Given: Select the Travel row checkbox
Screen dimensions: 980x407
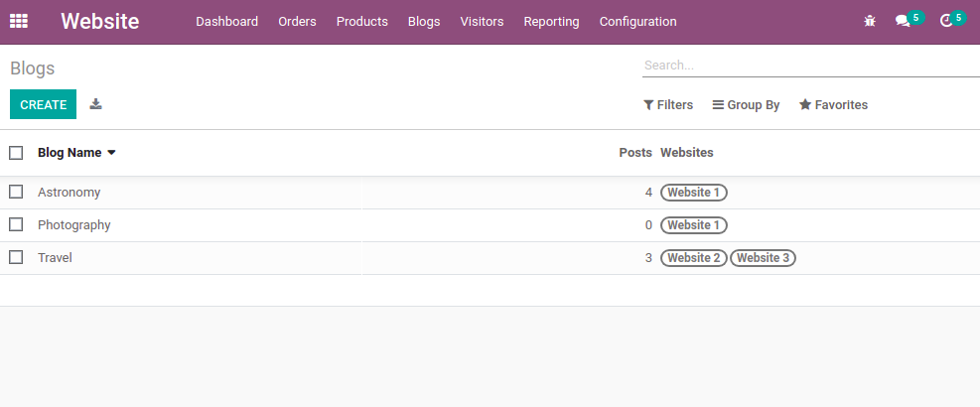Looking at the screenshot, I should point(16,257).
